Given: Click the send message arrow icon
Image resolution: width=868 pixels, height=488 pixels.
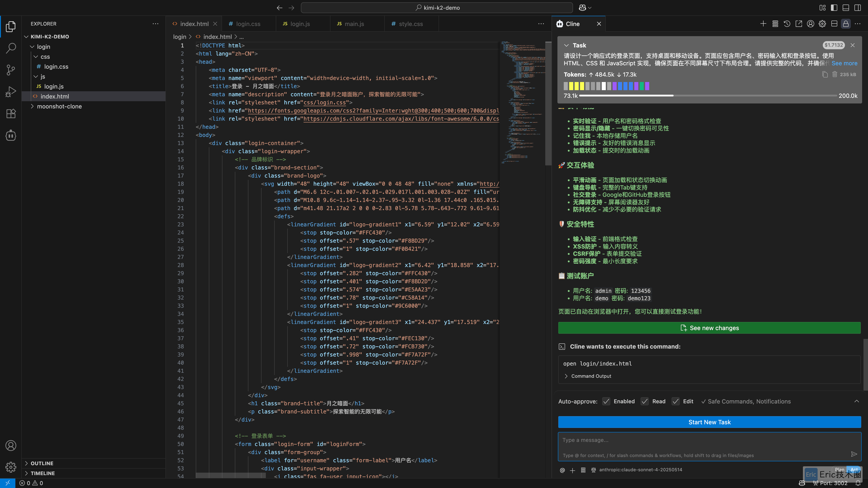Looking at the screenshot, I should pos(854,454).
